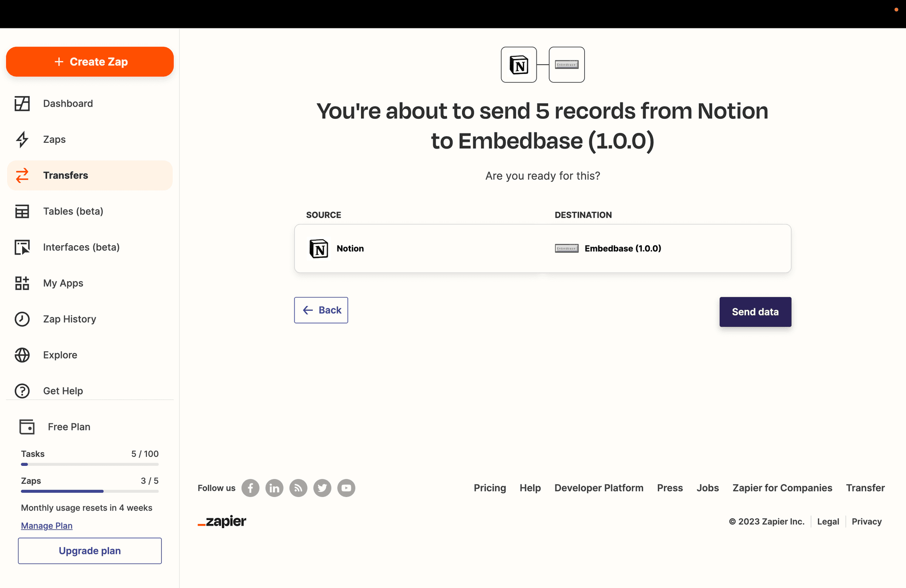
Task: Open the Press footer link
Action: (x=670, y=488)
